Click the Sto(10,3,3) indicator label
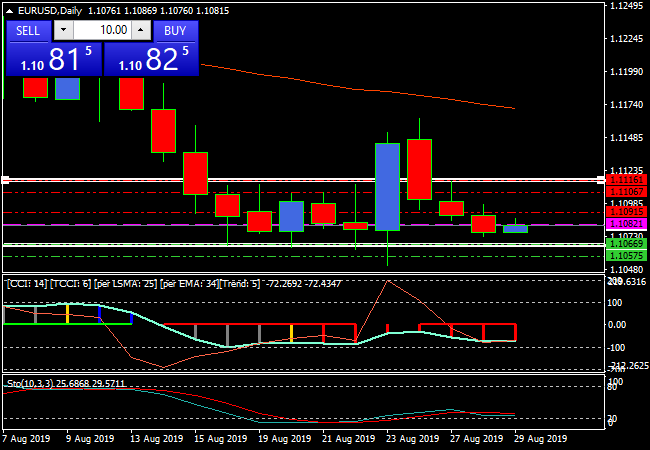Screen dimensions: 650x450 click(66, 384)
